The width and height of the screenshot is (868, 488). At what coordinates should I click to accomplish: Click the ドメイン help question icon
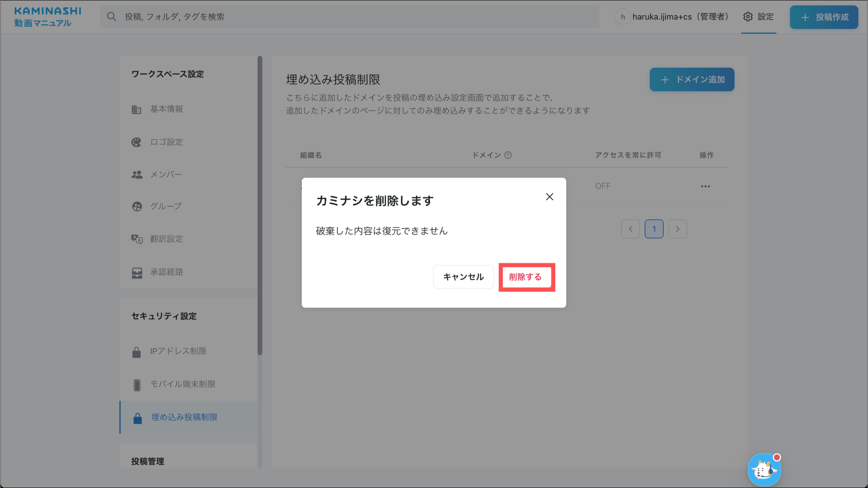pyautogui.click(x=508, y=155)
